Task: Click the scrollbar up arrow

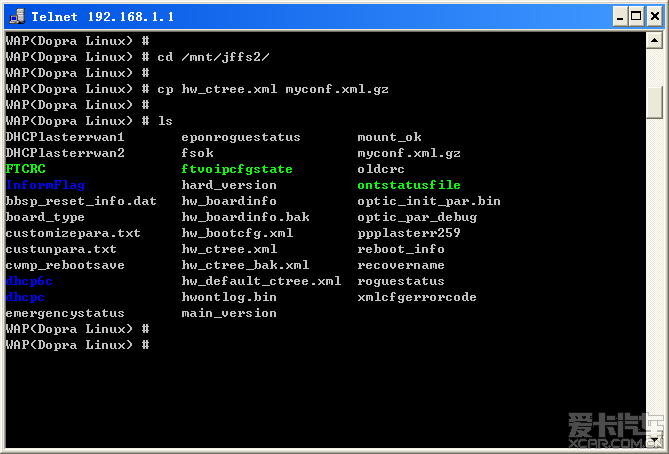Action: coord(654,41)
